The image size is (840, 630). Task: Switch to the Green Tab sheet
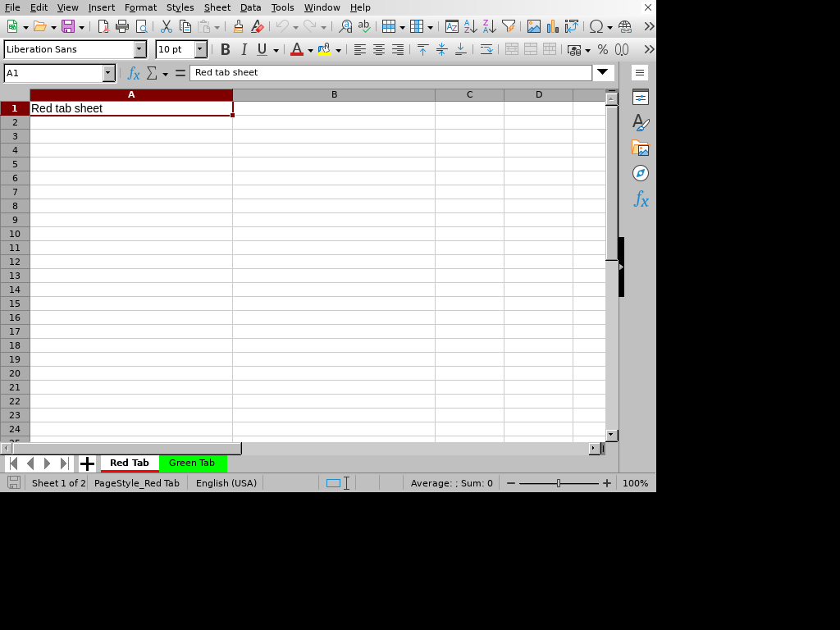point(192,463)
